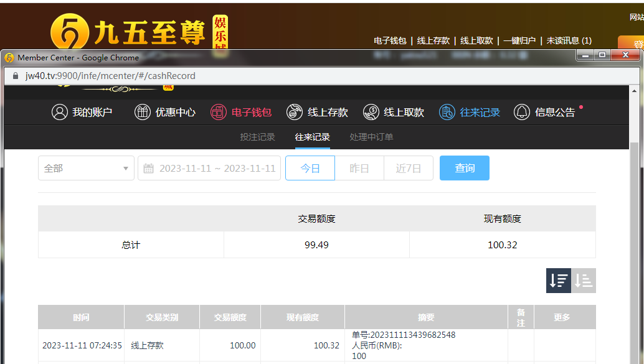Viewport: 644px width, 364px height.
Task: Click the 100.00 transaction amount cell
Action: tap(242, 345)
